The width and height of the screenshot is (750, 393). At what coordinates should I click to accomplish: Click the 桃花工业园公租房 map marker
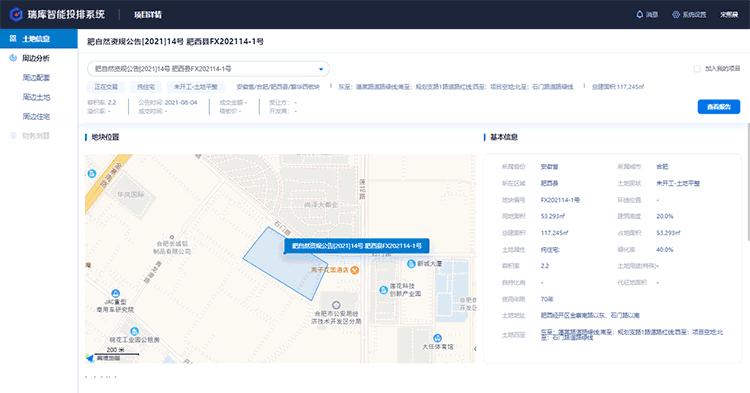pos(134,331)
